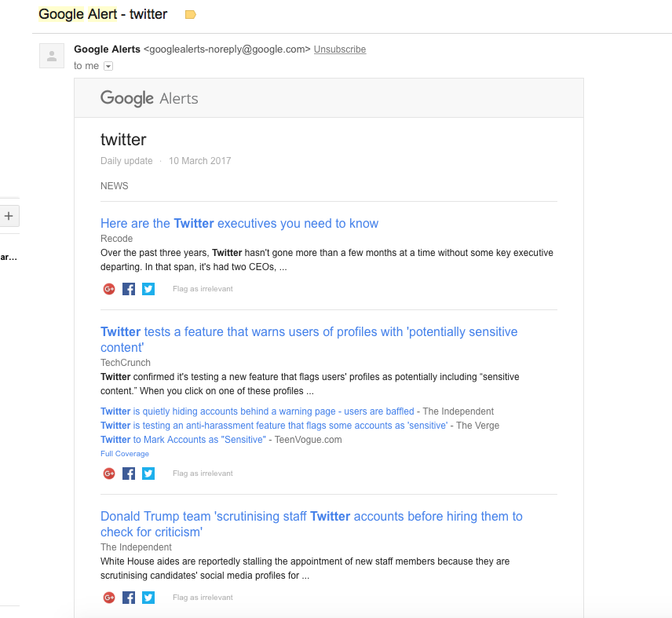Click the Unsubscribe link
672x618 pixels.
(340, 49)
